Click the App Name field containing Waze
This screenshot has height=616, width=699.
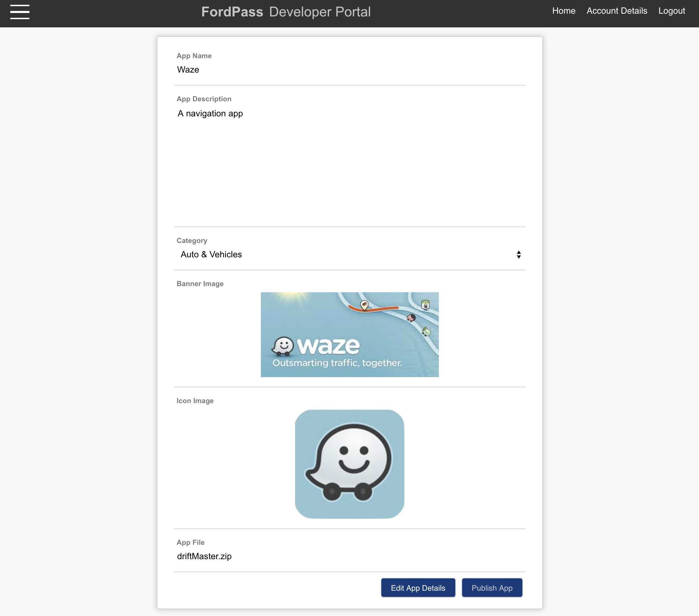(349, 70)
